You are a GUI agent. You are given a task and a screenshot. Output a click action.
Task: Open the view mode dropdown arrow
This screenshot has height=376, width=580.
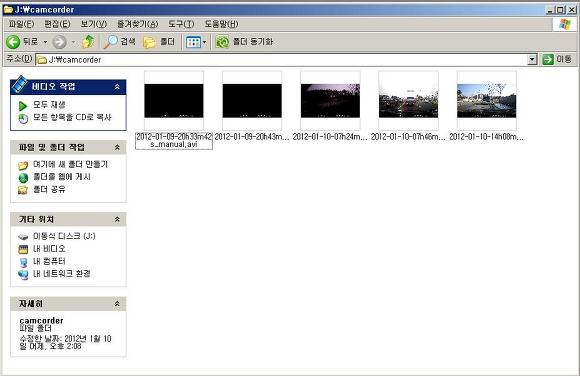[204, 42]
